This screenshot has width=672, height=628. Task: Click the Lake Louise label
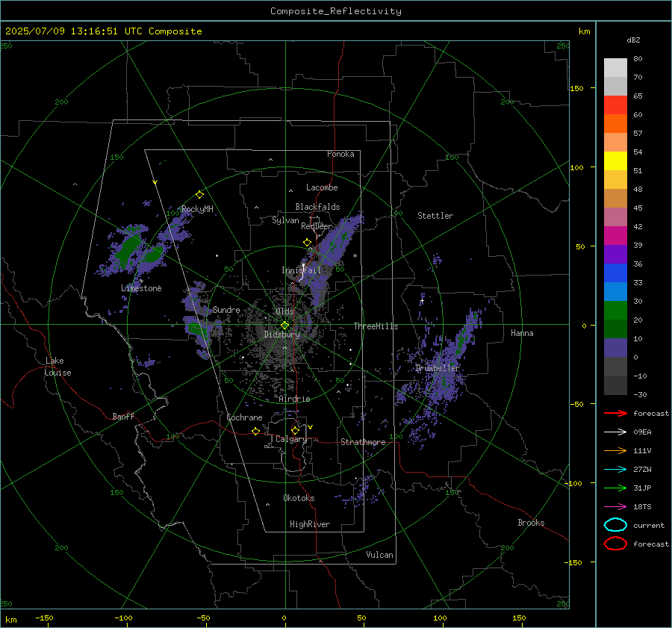[x=57, y=367]
